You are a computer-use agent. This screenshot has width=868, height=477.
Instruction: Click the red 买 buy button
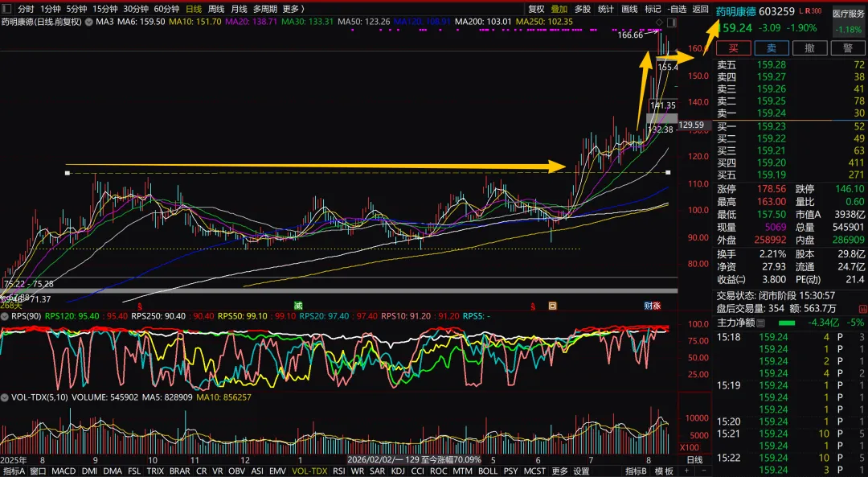734,48
